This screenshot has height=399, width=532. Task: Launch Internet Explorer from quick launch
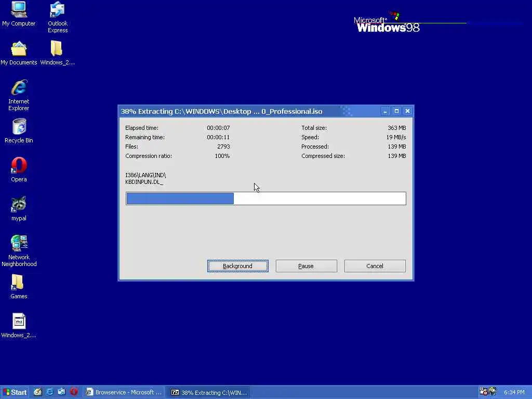[x=49, y=392]
